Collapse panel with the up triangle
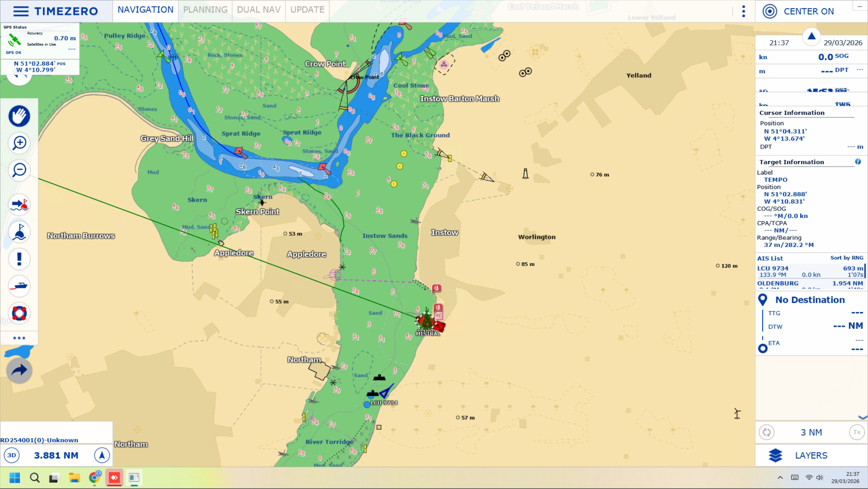Screen dimensions: 868x489 811,36
